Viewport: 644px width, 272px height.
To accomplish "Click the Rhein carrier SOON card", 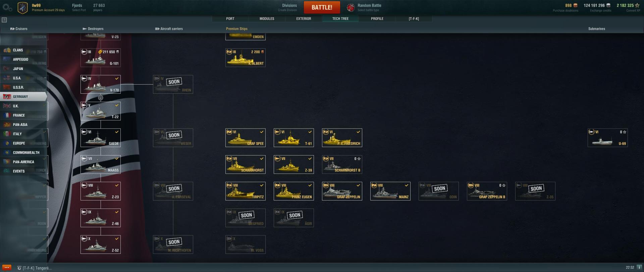I will [x=173, y=84].
